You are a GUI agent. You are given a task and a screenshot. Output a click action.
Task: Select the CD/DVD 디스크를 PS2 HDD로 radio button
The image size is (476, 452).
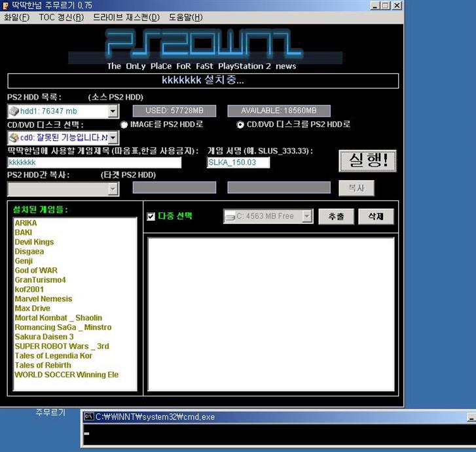[240, 124]
